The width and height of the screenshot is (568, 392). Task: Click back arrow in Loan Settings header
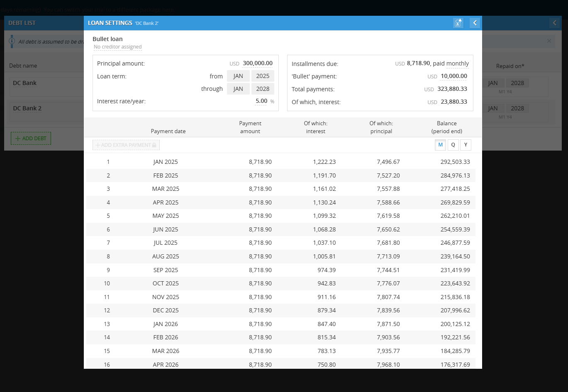tap(475, 23)
